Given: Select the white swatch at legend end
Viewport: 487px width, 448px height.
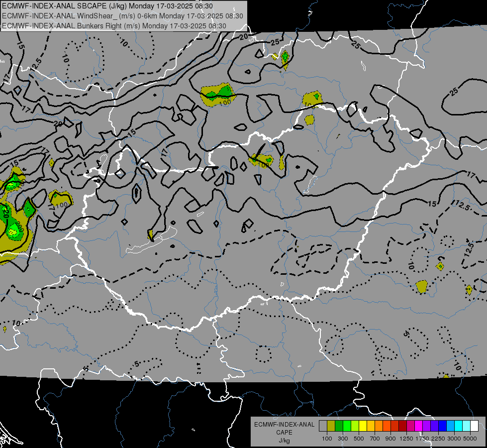Looking at the screenshot, I should [474, 426].
